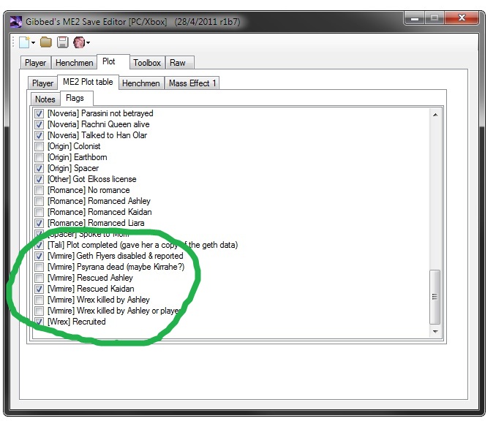Click the Open folder toolbar icon
This screenshot has height=432, width=504.
click(x=46, y=42)
